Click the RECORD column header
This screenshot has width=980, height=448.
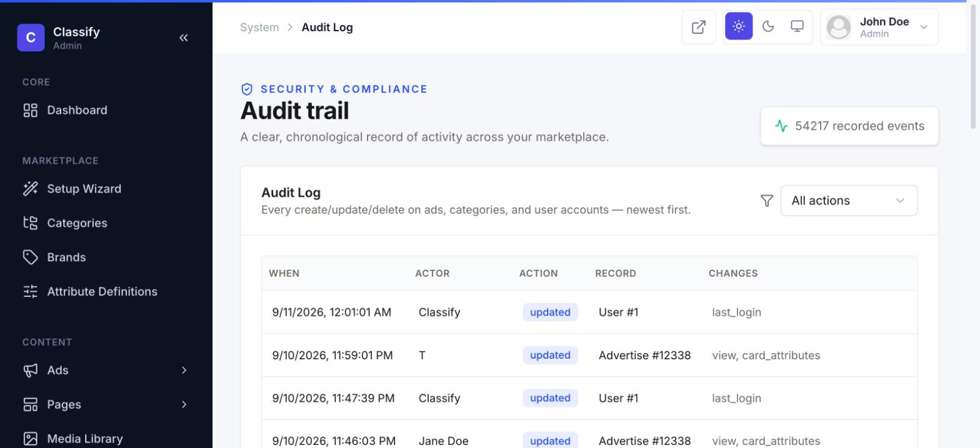[x=616, y=274]
